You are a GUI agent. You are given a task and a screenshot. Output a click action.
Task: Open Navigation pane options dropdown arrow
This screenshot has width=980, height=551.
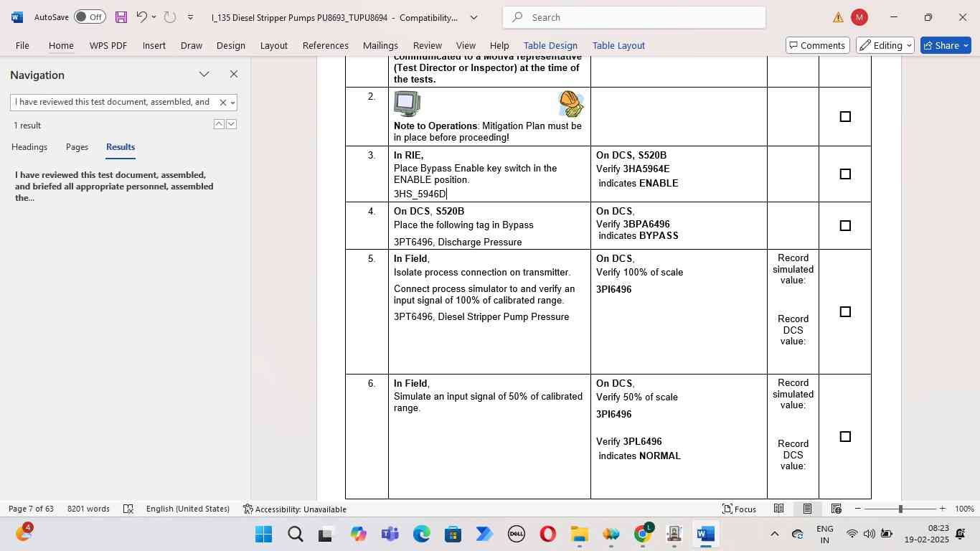[204, 75]
